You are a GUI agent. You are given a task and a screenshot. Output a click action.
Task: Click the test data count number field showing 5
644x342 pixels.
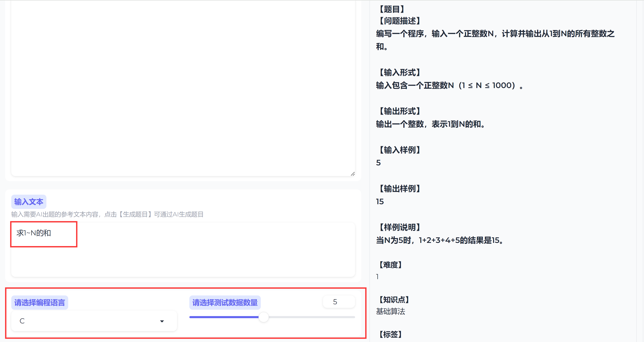[339, 302]
